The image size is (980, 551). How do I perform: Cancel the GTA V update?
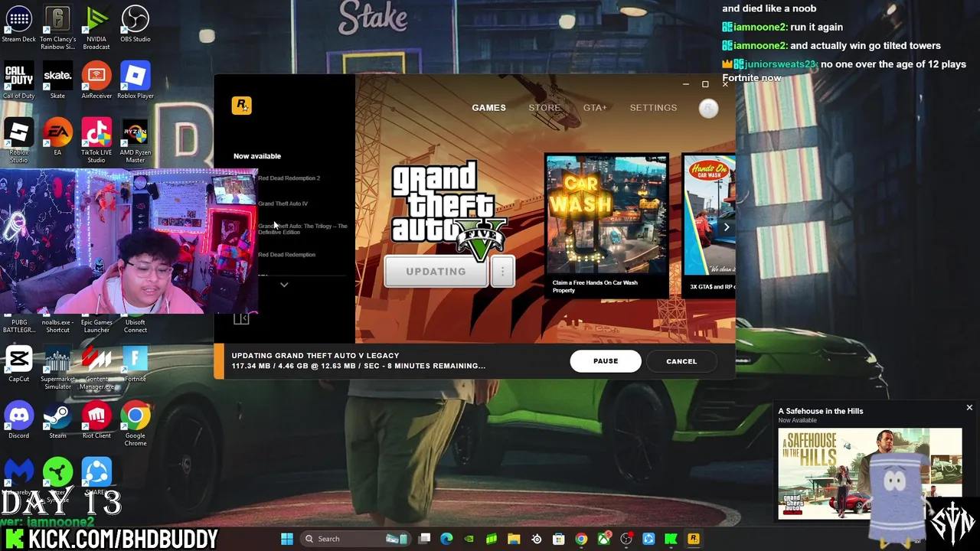pyautogui.click(x=681, y=361)
